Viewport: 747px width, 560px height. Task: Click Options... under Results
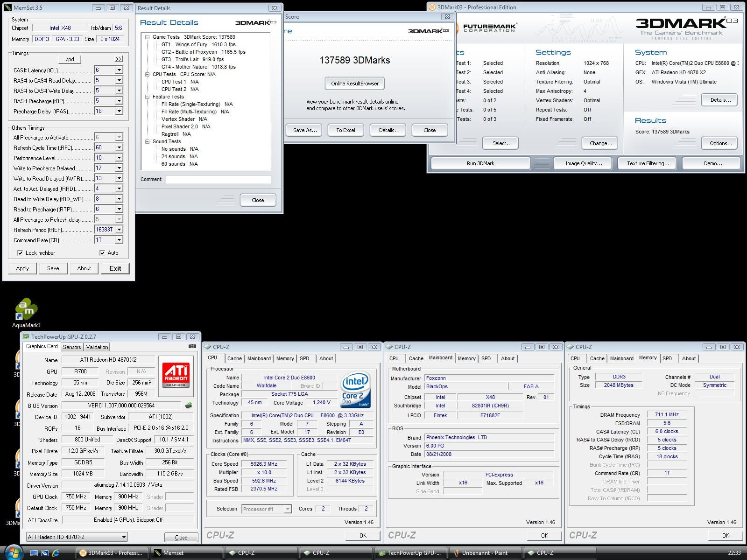719,143
